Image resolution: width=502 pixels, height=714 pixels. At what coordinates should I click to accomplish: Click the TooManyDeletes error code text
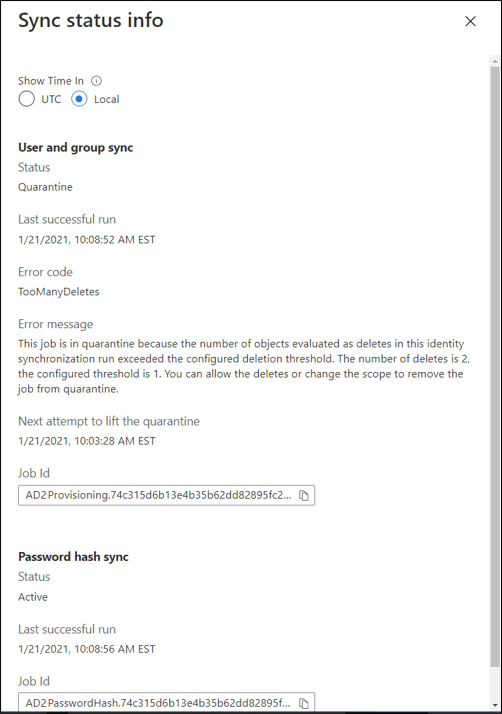59,292
